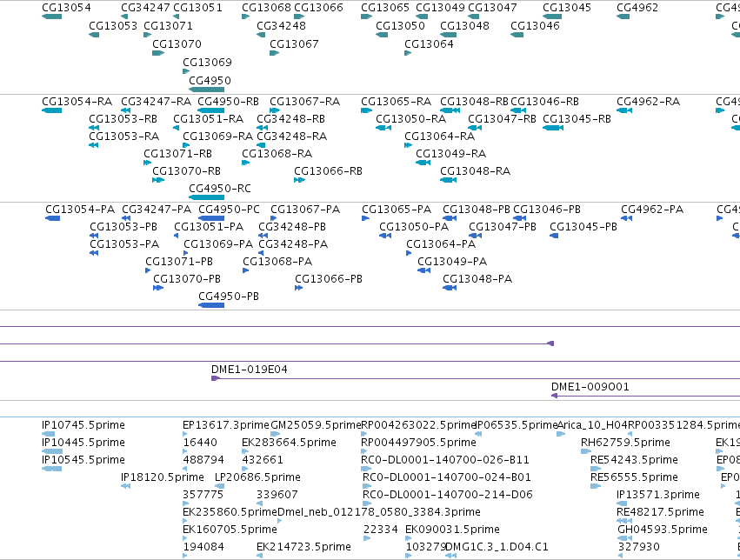The height and width of the screenshot is (560, 740).
Task: Select BAC clone DME1-019E04
Action: click(x=476, y=378)
